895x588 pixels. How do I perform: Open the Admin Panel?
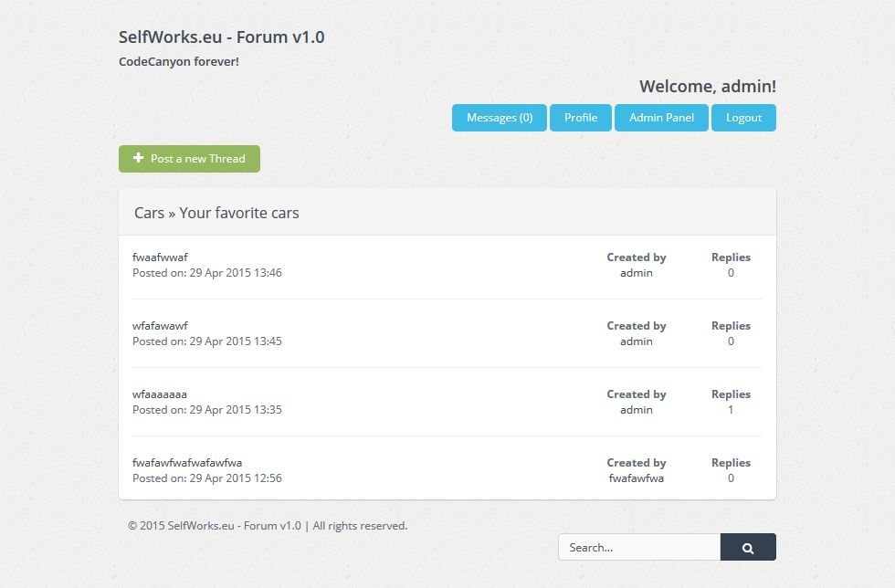coord(661,118)
